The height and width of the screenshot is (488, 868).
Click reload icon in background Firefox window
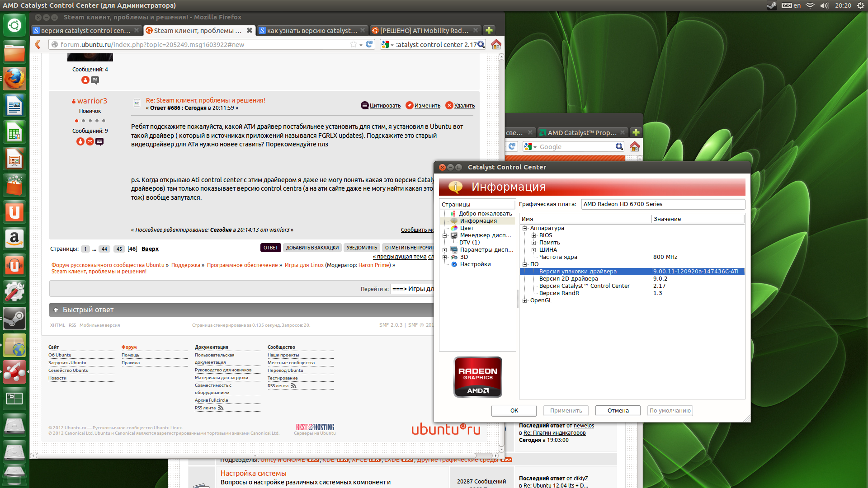(x=512, y=146)
